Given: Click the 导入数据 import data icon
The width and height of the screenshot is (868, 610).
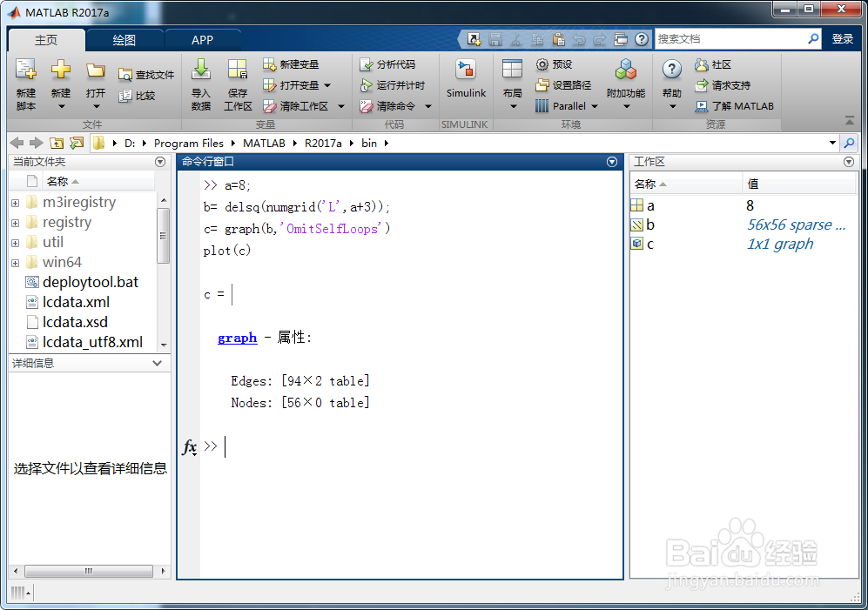Looking at the screenshot, I should pos(201,70).
